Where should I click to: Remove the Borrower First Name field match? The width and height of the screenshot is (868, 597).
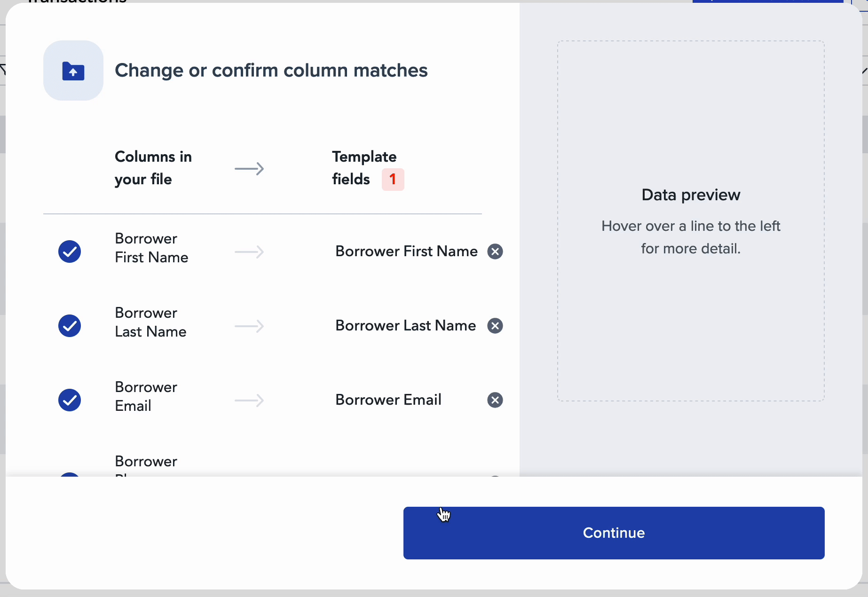click(495, 251)
